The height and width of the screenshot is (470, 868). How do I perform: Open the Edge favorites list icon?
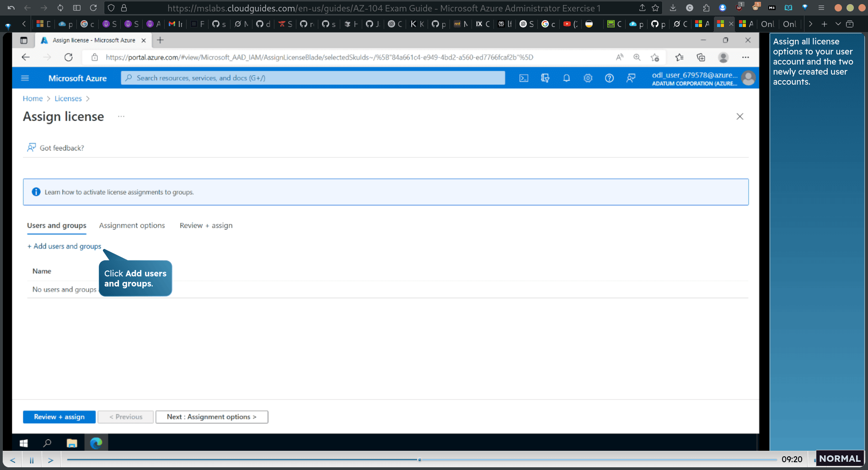click(x=680, y=57)
